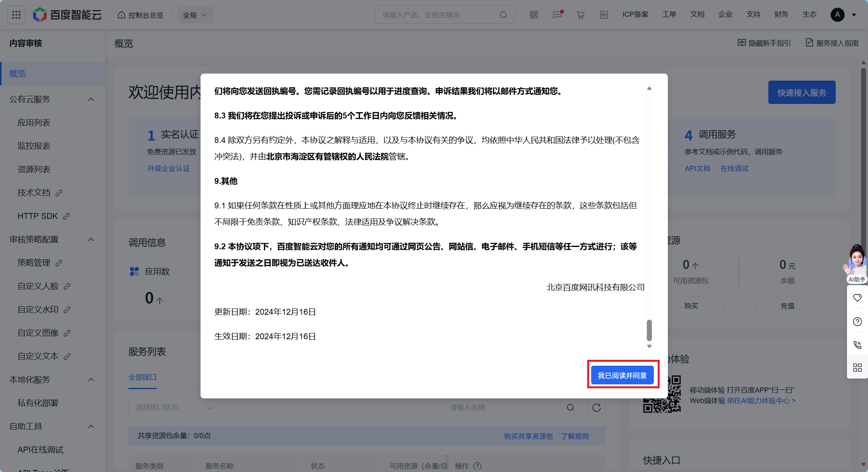Collapse the 本地化服务 sidebar section
Viewport: 868px width, 472px height.
click(x=91, y=380)
